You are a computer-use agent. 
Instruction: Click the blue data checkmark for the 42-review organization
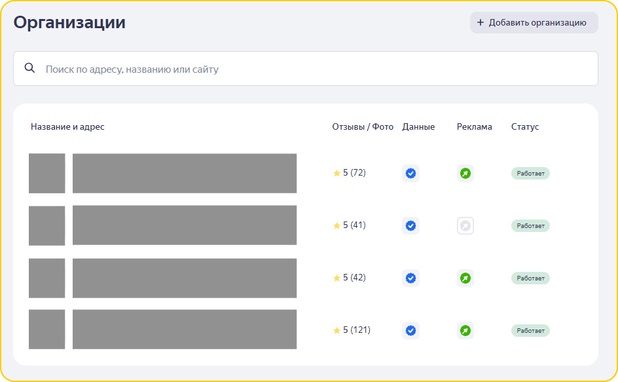[410, 278]
